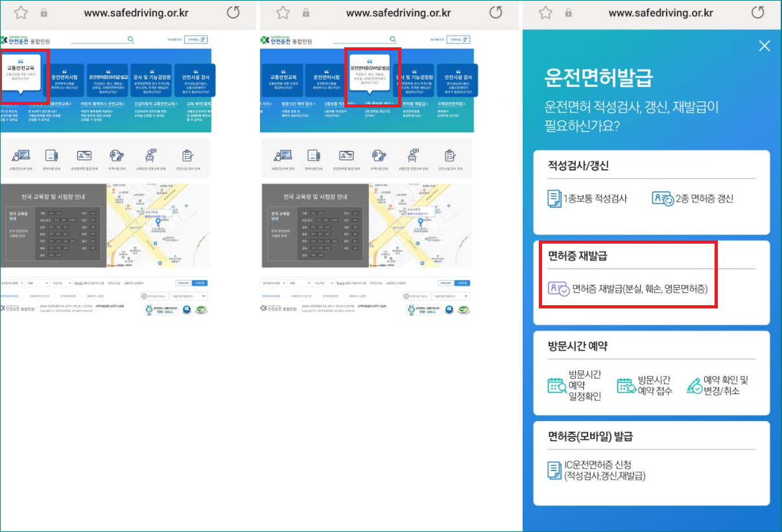Viewport: 782px width, 532px height.
Task: Tap the search magnifier in the site header
Action: click(x=130, y=39)
